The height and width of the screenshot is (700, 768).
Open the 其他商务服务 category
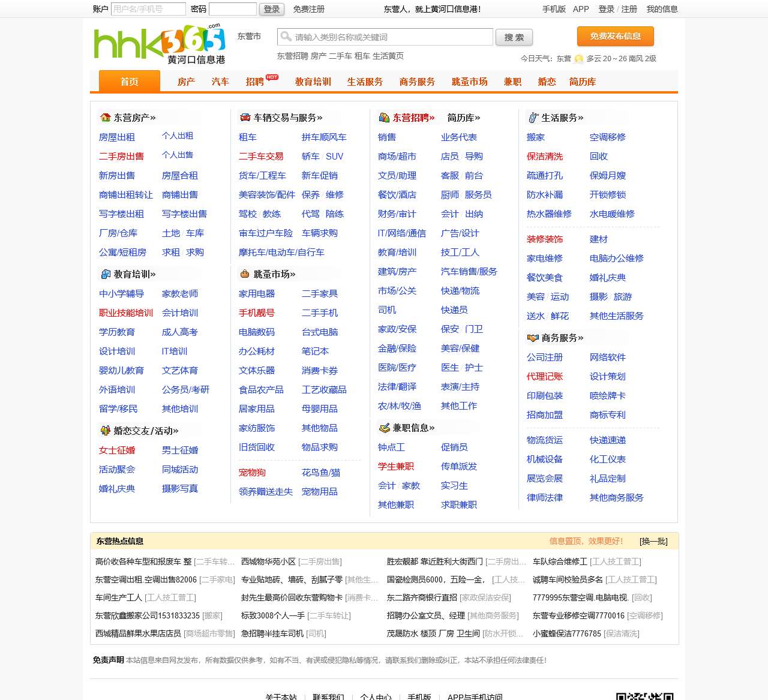tap(617, 498)
